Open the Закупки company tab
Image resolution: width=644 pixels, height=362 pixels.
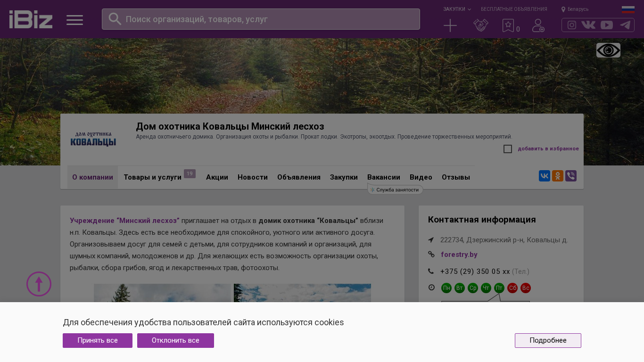click(x=344, y=177)
